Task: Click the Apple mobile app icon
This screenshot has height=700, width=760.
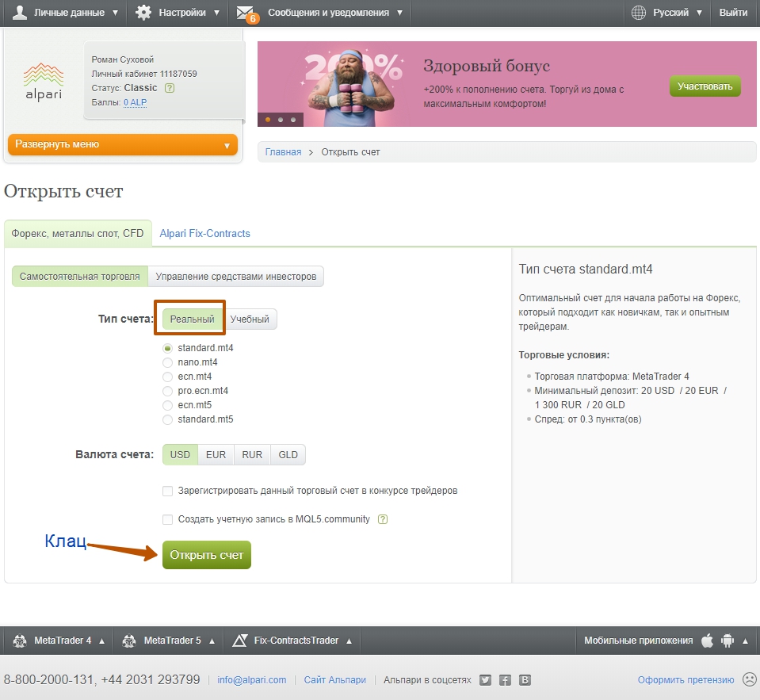Action: click(x=707, y=641)
